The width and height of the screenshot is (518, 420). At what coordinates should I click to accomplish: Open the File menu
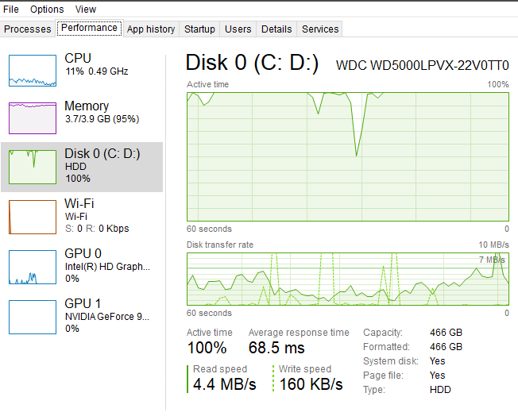(x=11, y=10)
